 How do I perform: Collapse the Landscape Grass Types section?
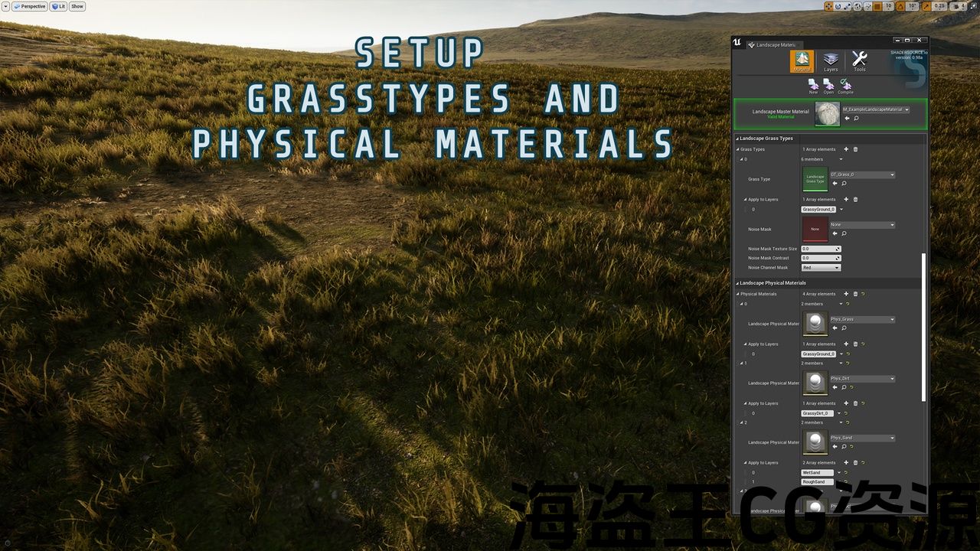click(737, 139)
